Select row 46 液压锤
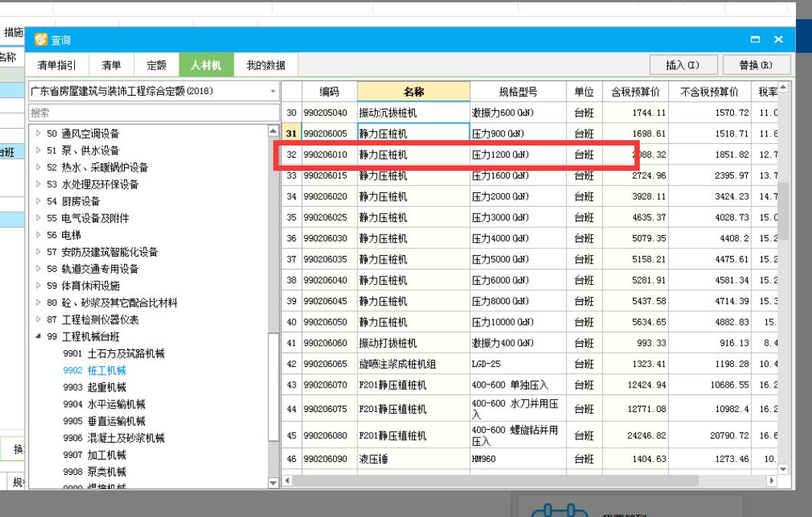The image size is (812, 517). 530,459
